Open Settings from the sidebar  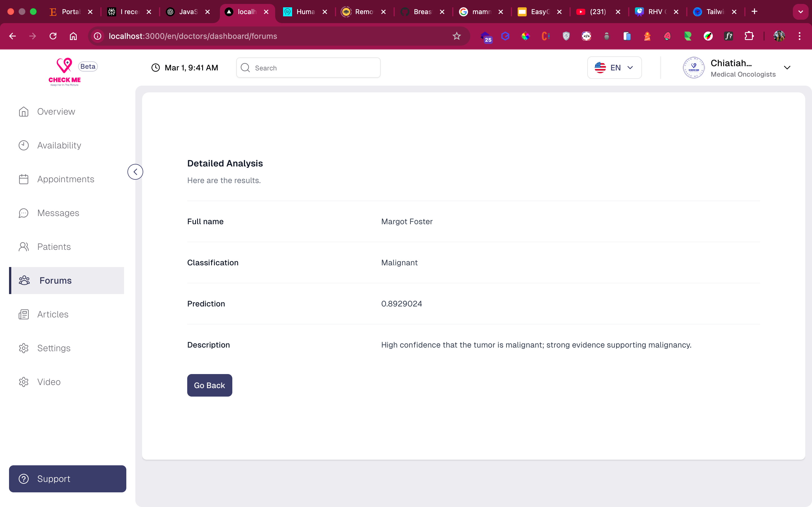(x=54, y=348)
